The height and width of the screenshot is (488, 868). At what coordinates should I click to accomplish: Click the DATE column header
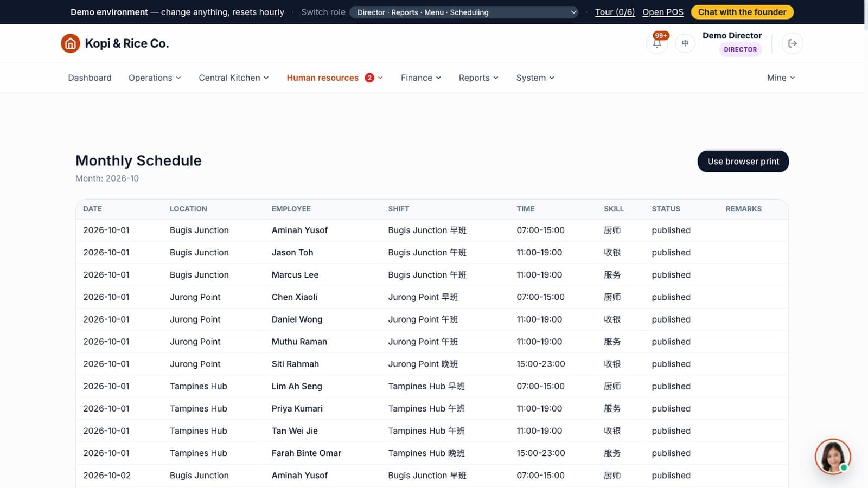(x=92, y=209)
